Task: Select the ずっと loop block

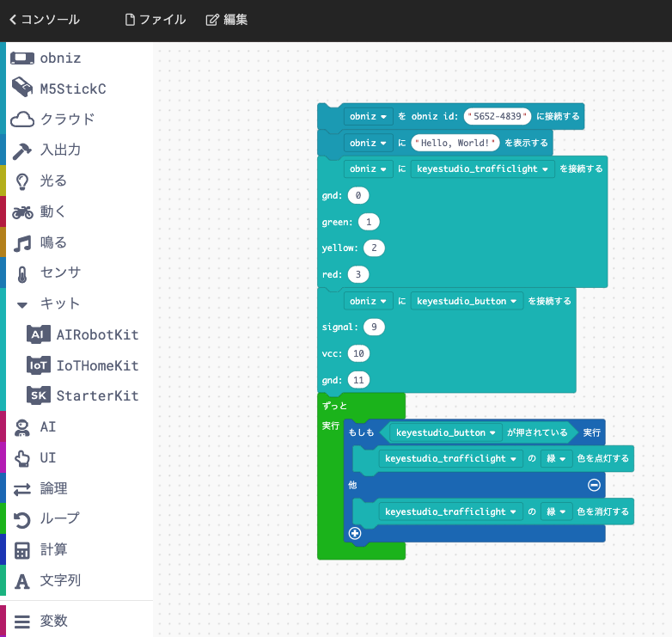Action: pos(335,406)
